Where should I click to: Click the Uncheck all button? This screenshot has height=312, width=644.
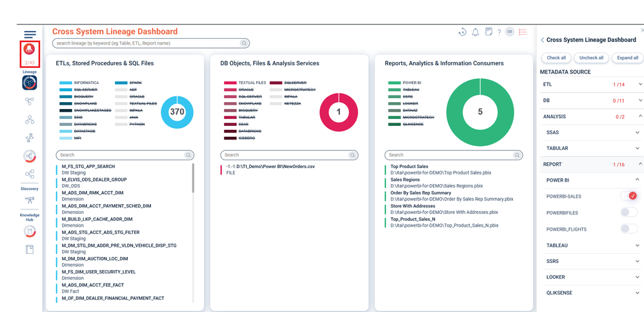coord(591,57)
